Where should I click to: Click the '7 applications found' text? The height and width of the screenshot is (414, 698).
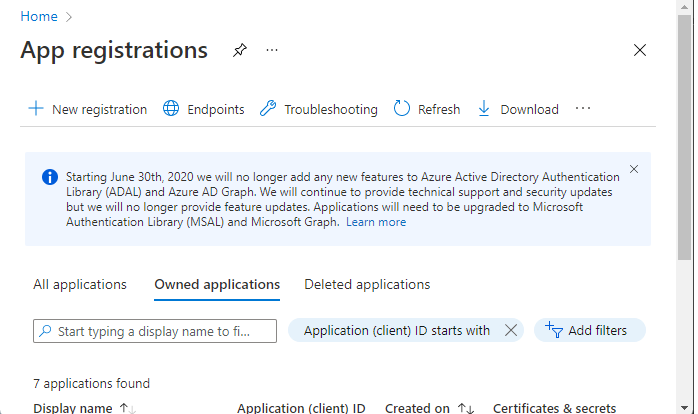point(92,384)
